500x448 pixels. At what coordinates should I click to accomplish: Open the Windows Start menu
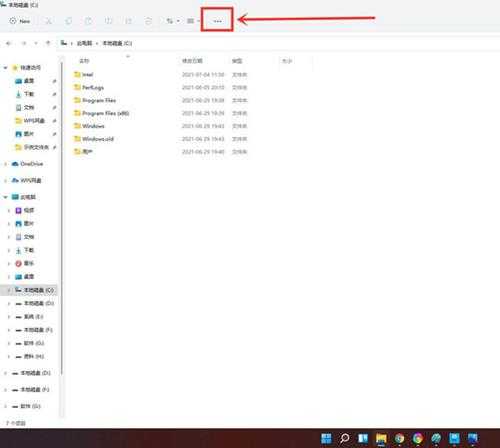(x=326, y=438)
